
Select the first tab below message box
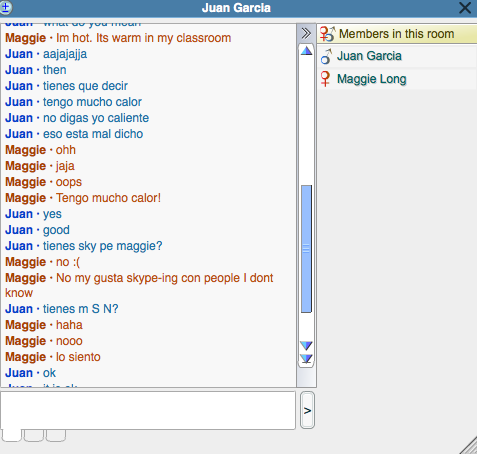point(12,436)
